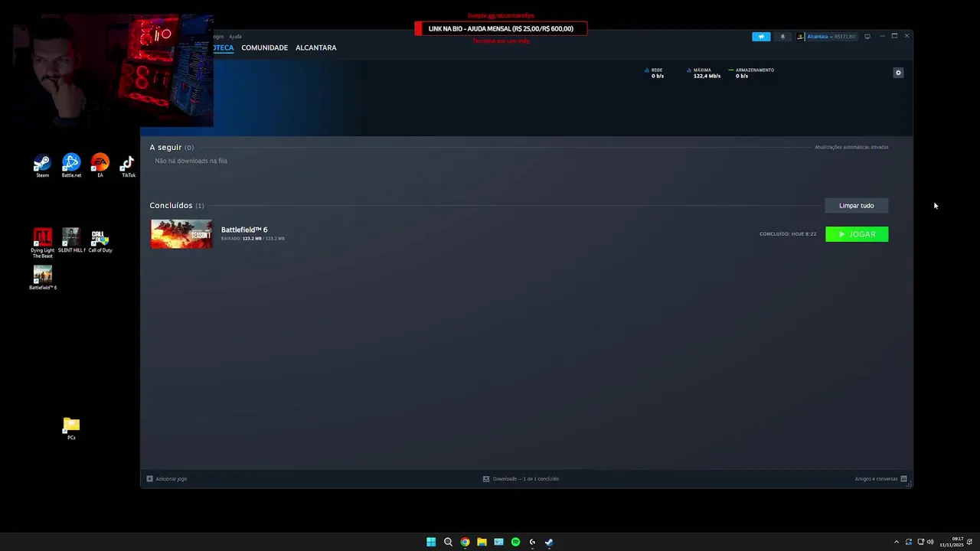Click the 'A seguir' section heading
This screenshot has width=980, height=551.
(x=165, y=147)
